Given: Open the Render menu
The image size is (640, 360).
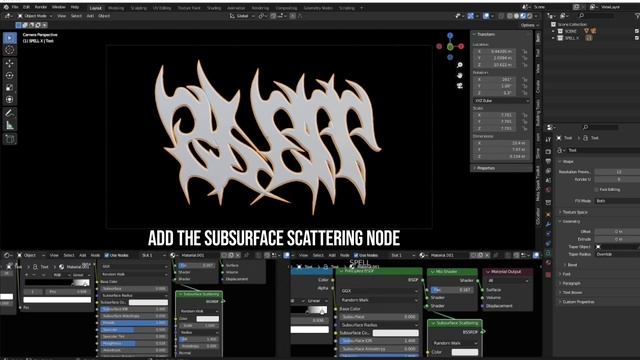Looking at the screenshot, I should point(40,7).
